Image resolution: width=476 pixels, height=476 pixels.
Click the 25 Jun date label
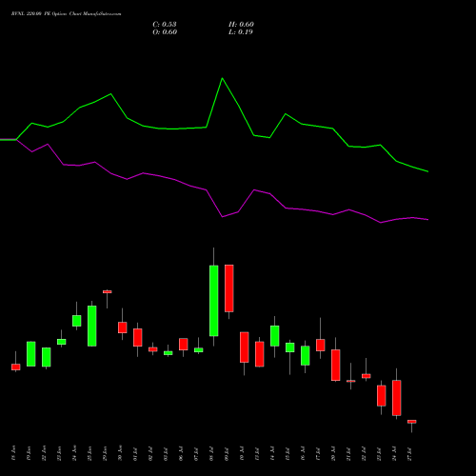[x=89, y=453]
